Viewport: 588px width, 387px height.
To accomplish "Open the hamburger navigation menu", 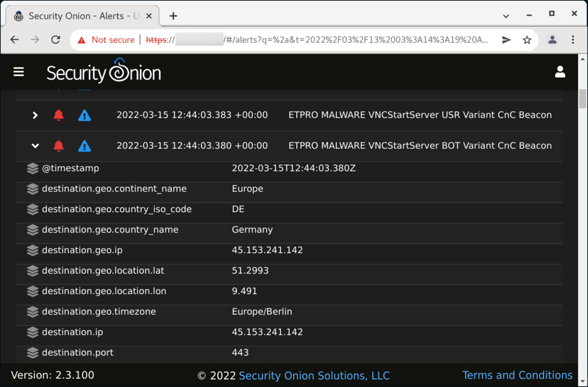I will pyautogui.click(x=19, y=72).
